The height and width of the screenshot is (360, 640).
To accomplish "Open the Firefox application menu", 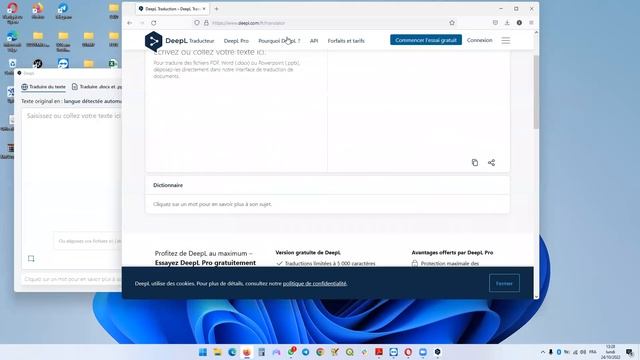I will [x=531, y=23].
